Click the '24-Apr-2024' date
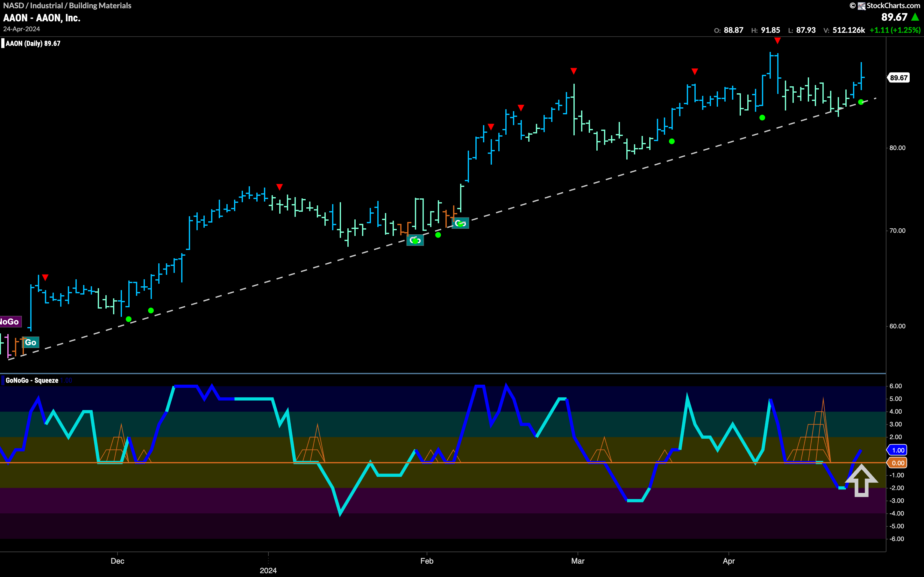924x577 pixels. tap(21, 29)
